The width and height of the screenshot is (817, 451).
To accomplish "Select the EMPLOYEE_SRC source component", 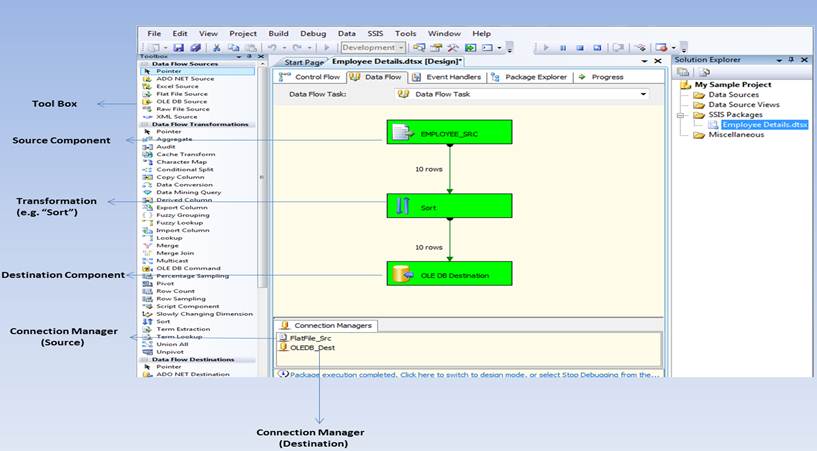I will point(449,132).
